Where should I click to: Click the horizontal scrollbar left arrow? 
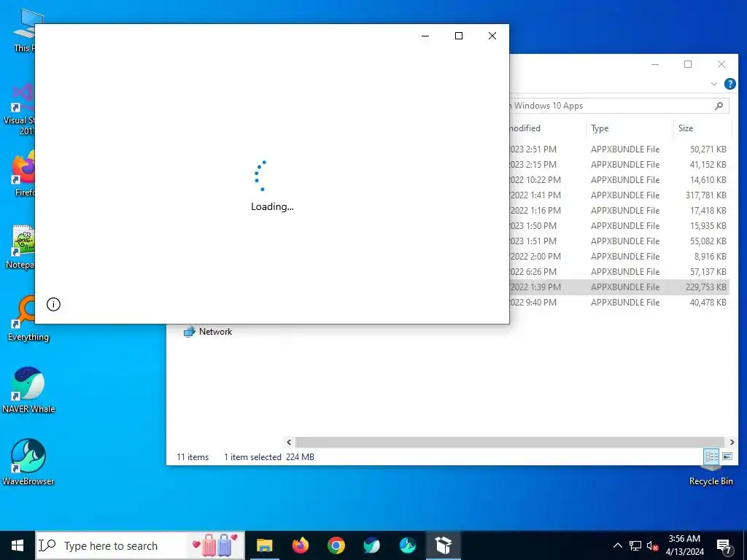pyautogui.click(x=289, y=443)
